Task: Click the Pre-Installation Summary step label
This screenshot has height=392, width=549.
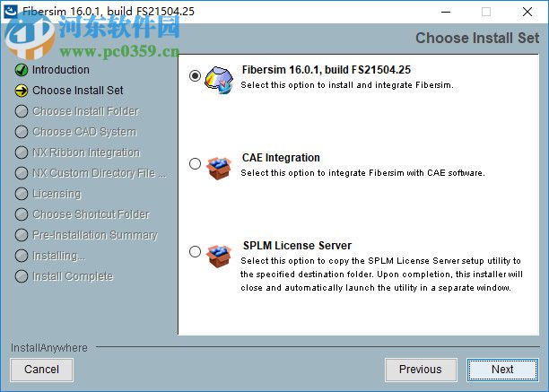Action: tap(95, 235)
